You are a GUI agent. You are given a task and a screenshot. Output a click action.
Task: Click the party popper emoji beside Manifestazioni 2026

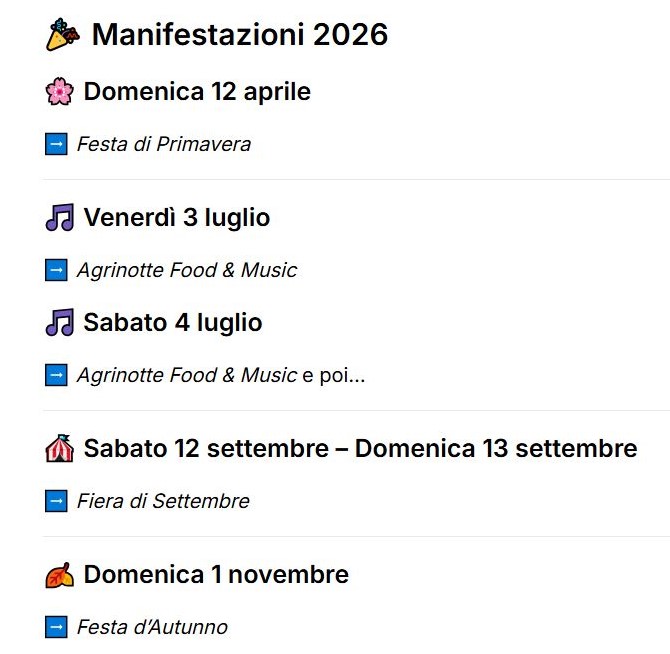pyautogui.click(x=63, y=35)
